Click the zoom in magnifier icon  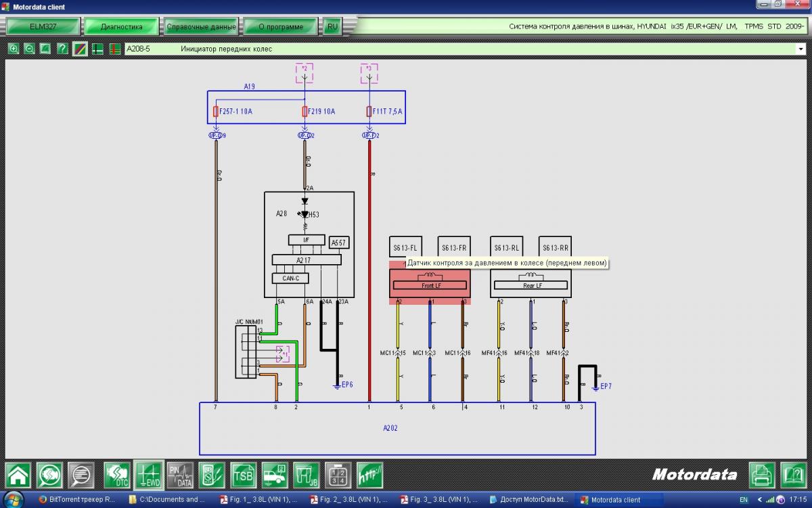(x=14, y=49)
